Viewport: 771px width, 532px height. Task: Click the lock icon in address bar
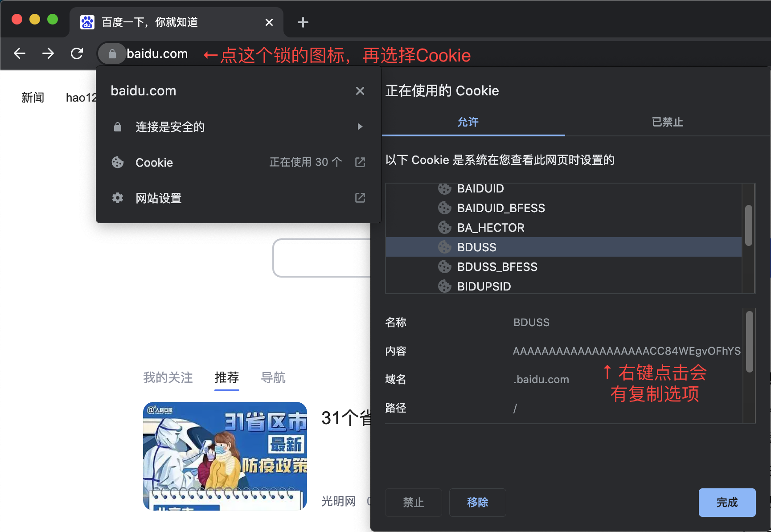tap(112, 53)
